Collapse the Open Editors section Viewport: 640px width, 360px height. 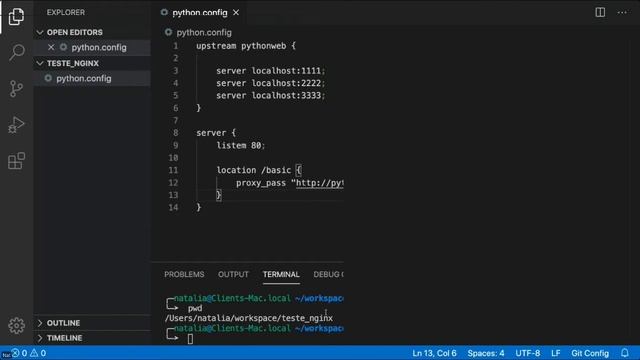(40, 32)
